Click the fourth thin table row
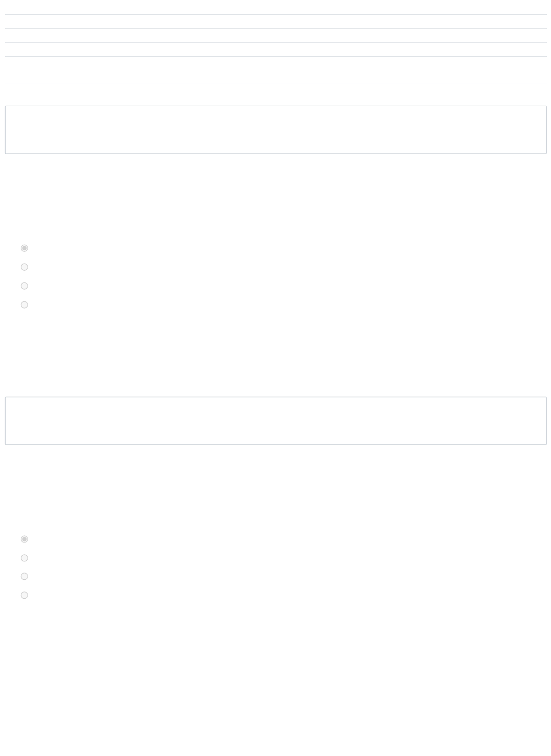This screenshot has height=756, width=551. point(276,50)
